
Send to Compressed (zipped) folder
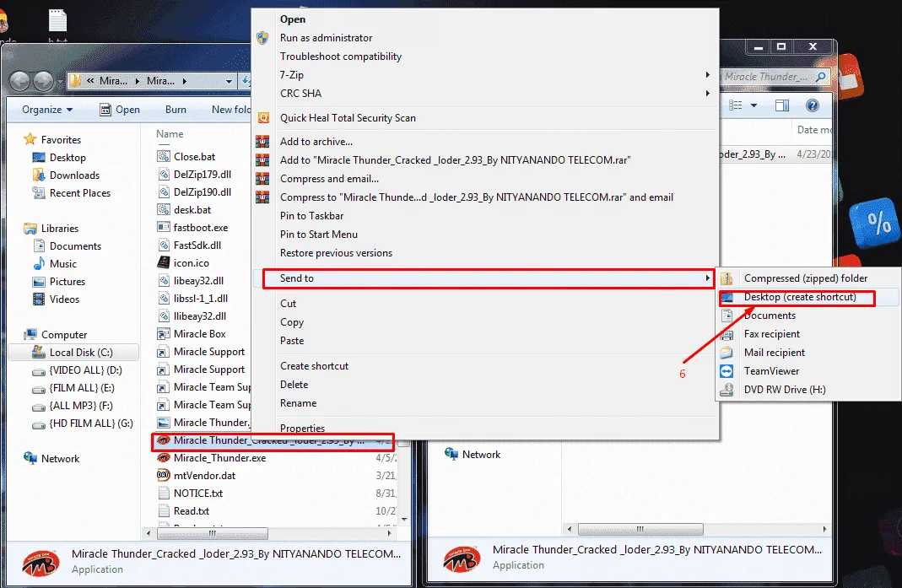tap(808, 278)
